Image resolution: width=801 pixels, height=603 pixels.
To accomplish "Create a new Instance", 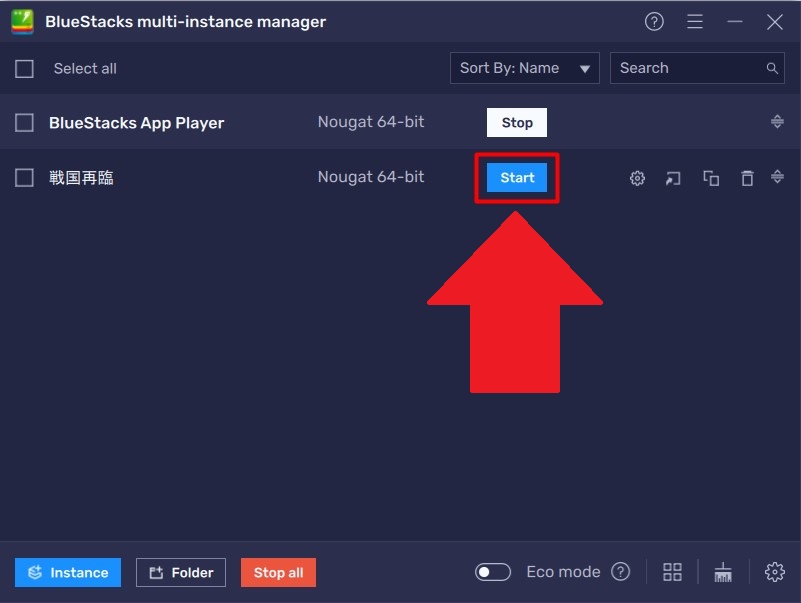I will (68, 572).
